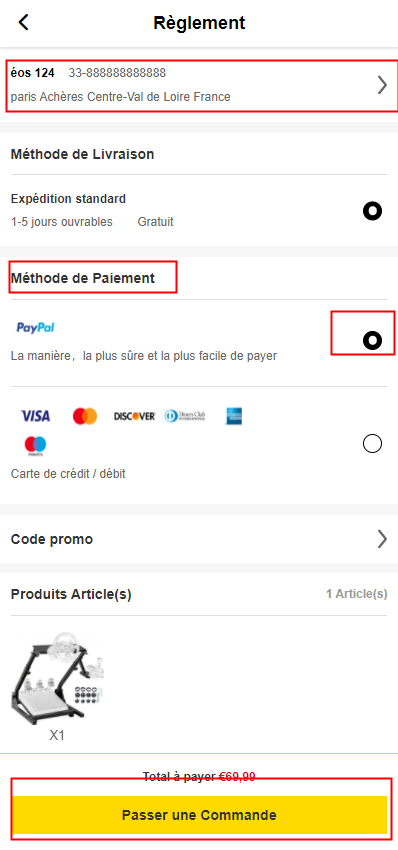Click the Maestro card logo

[x=35, y=446]
